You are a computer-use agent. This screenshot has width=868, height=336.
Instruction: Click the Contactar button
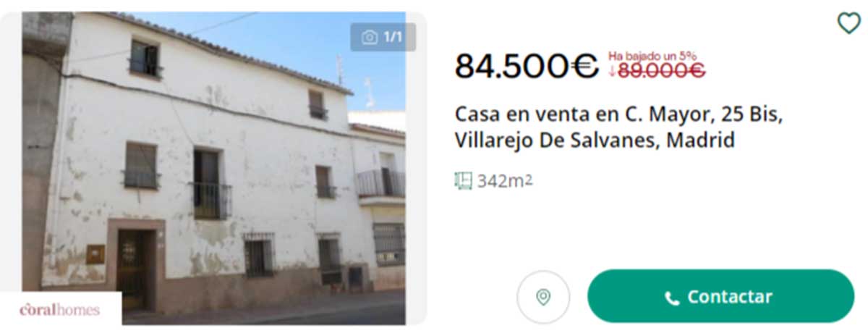pyautogui.click(x=720, y=296)
